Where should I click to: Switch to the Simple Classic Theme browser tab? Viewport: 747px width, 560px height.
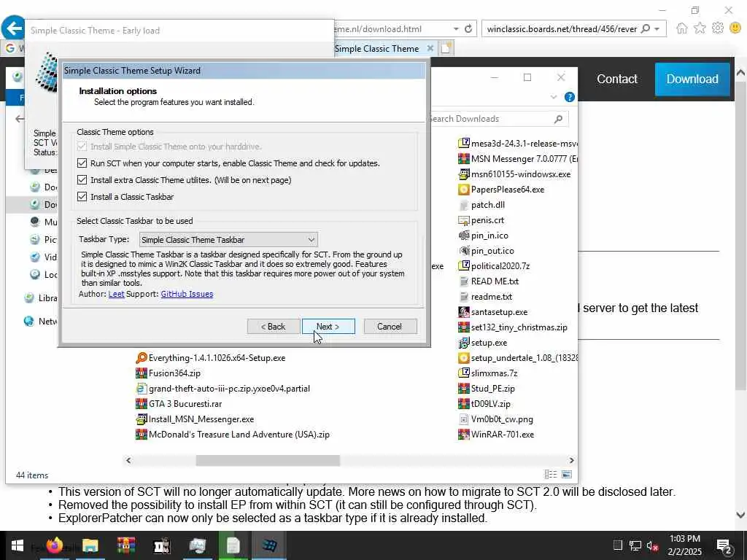(x=376, y=49)
